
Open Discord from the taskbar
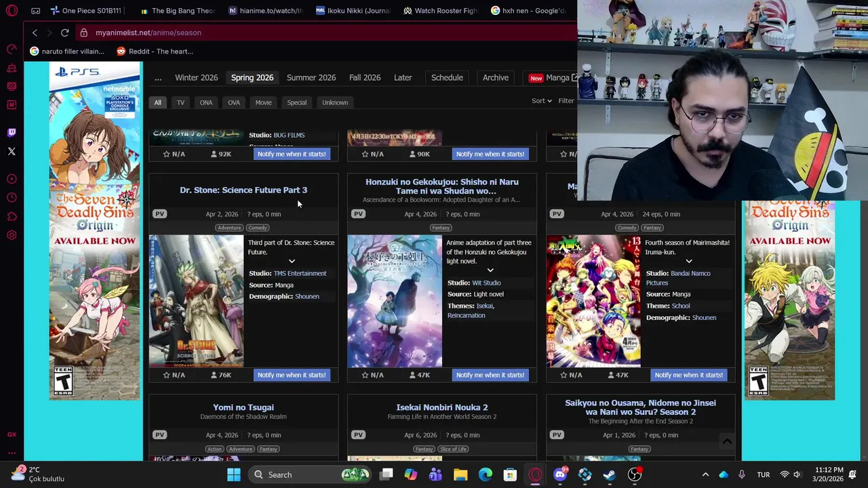pos(560,474)
